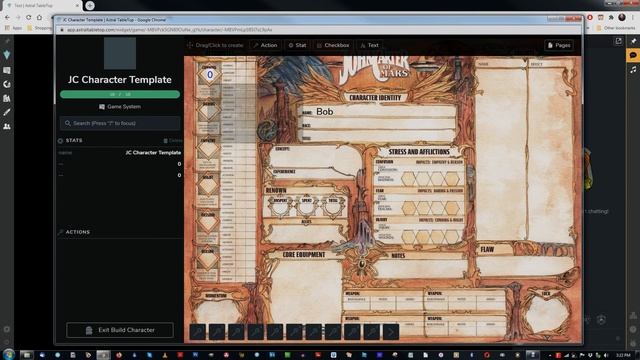Click the Action create button

coord(265,45)
